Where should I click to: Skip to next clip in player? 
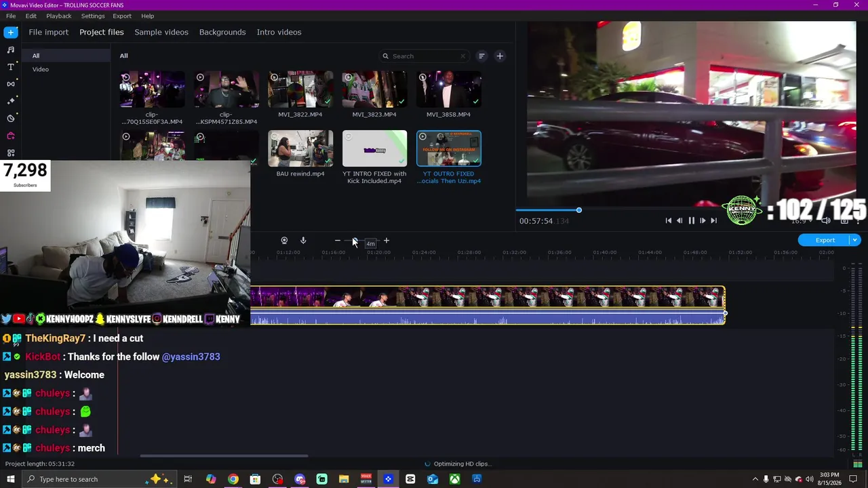tap(713, 220)
